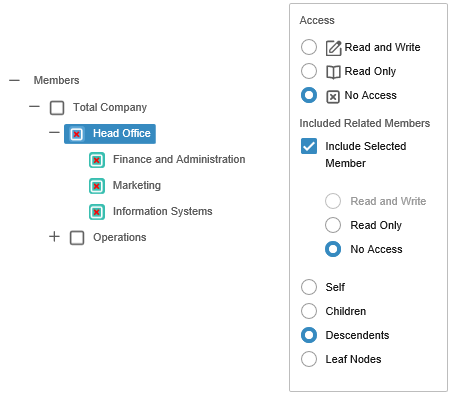Select the disabled Read and Write radio under Include Selected Member
The image size is (461, 397).
(x=333, y=201)
